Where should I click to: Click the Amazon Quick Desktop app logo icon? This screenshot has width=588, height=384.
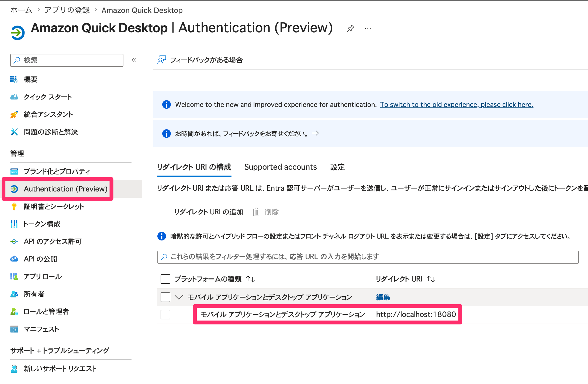click(18, 33)
